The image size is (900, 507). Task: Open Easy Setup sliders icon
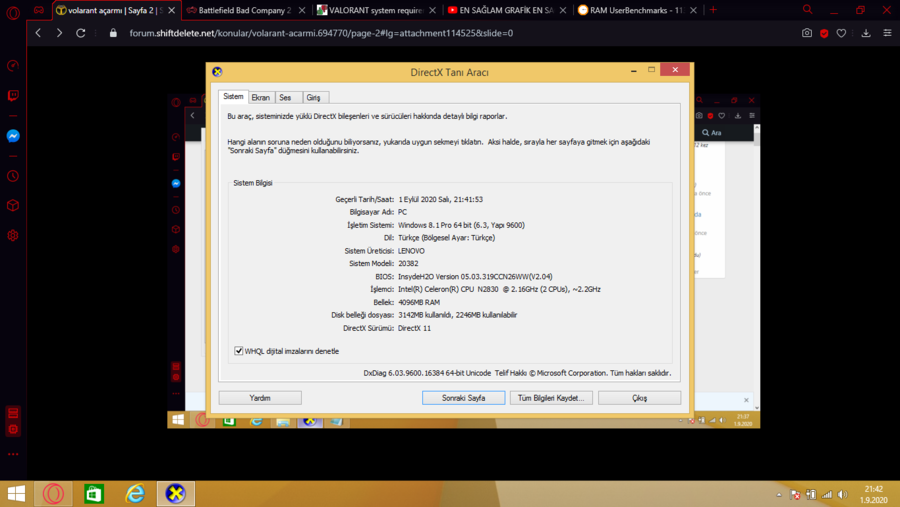(887, 33)
